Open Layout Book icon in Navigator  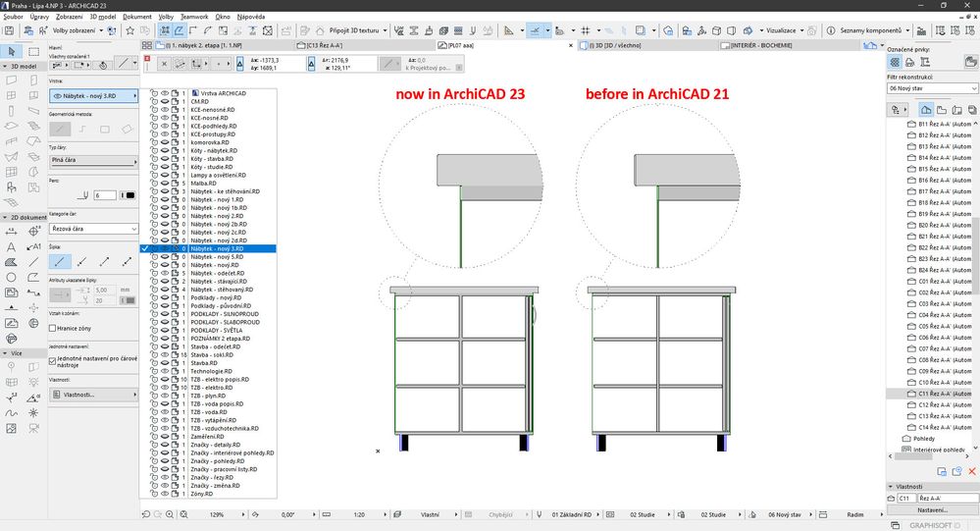[x=956, y=110]
